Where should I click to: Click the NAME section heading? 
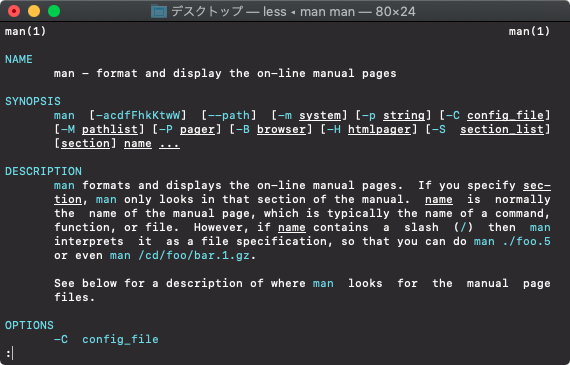pos(19,59)
